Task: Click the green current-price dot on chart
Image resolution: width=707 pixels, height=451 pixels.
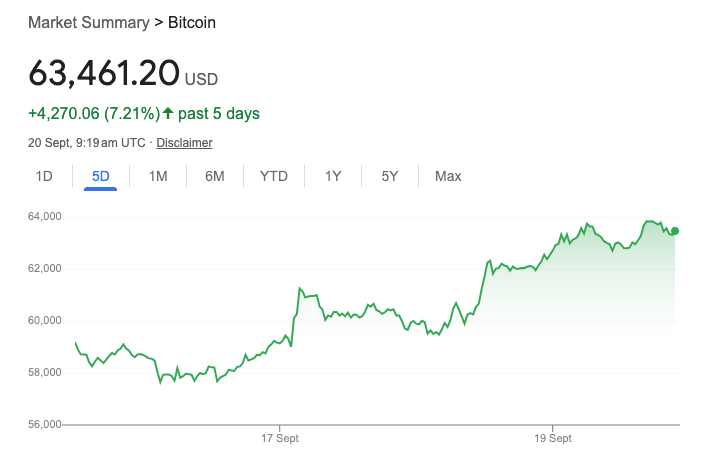Action: 675,231
